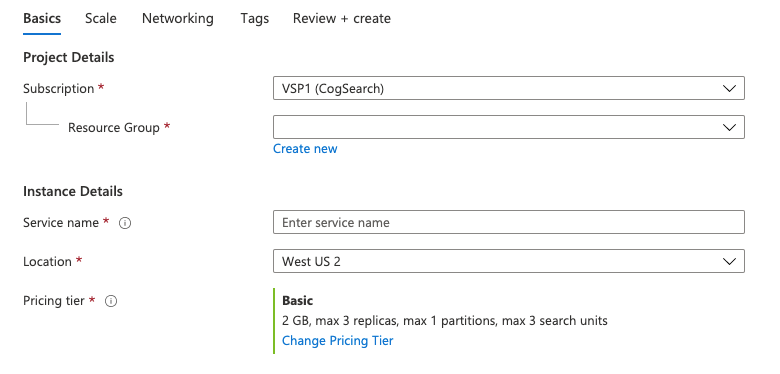
Task: Expand the Location dropdown set to West US 2
Action: pyautogui.click(x=509, y=261)
